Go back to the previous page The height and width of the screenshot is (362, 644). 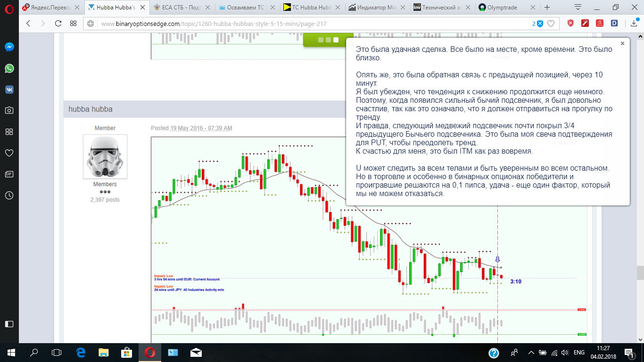[x=28, y=24]
